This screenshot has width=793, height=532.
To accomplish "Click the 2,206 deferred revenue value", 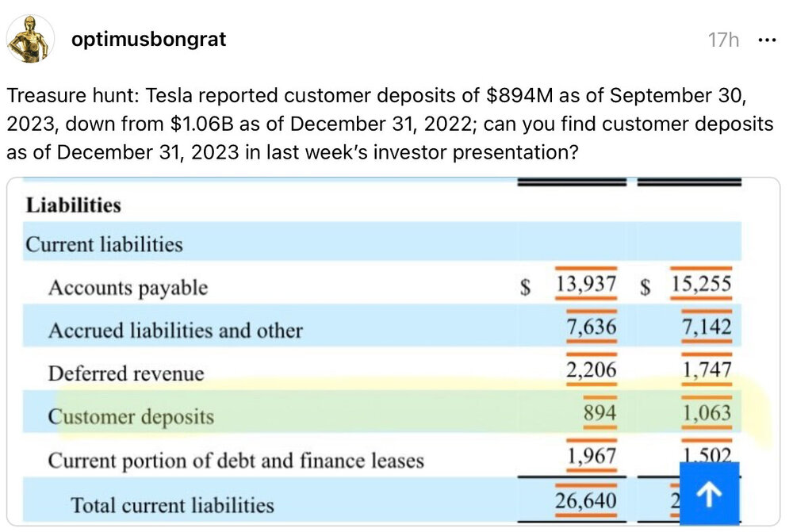I will (x=591, y=369).
